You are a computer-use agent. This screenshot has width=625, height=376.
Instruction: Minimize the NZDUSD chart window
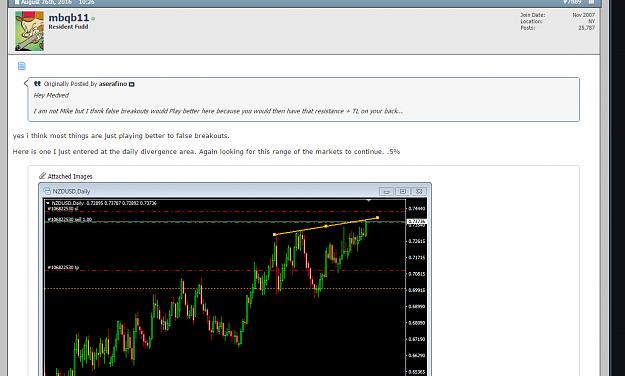(386, 192)
